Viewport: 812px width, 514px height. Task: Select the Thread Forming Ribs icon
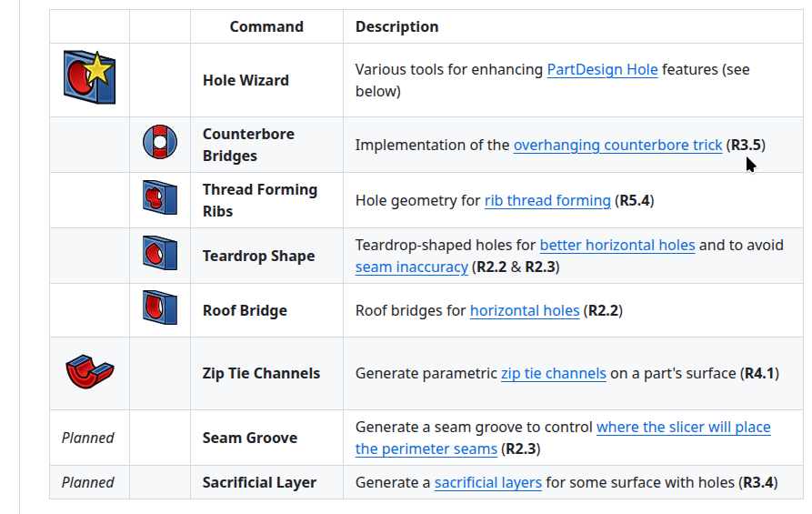(159, 198)
